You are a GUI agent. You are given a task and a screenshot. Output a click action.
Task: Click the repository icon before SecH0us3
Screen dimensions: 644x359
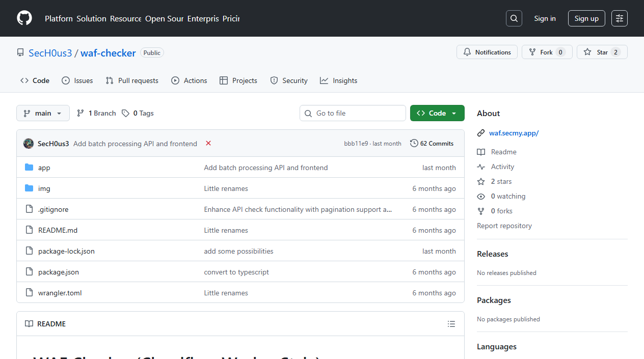[20, 53]
